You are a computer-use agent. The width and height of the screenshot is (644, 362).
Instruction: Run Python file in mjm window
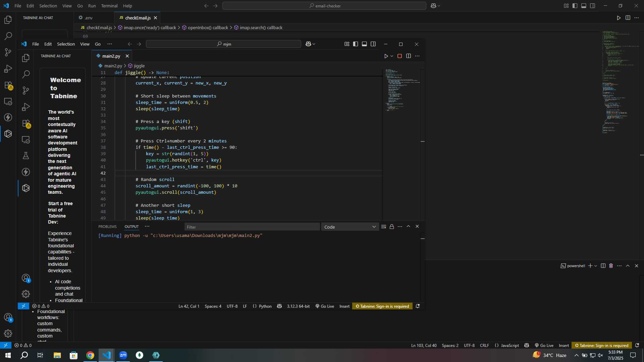coord(386,56)
